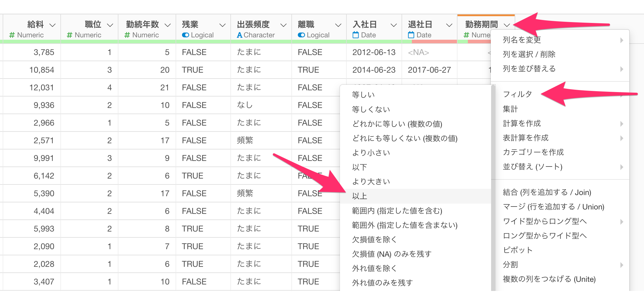The image size is (644, 303).
Task: Open the 勤務期間 column dropdown arrow
Action: pos(507,25)
